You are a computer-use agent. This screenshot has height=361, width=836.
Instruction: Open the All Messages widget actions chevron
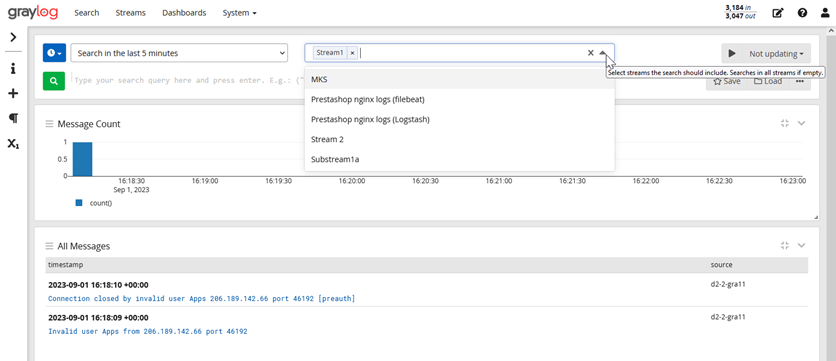tap(801, 245)
